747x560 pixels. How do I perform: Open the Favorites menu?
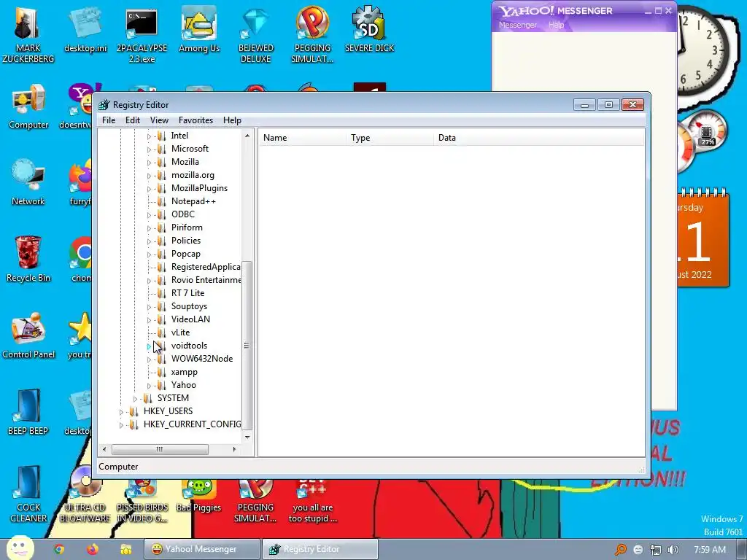196,120
